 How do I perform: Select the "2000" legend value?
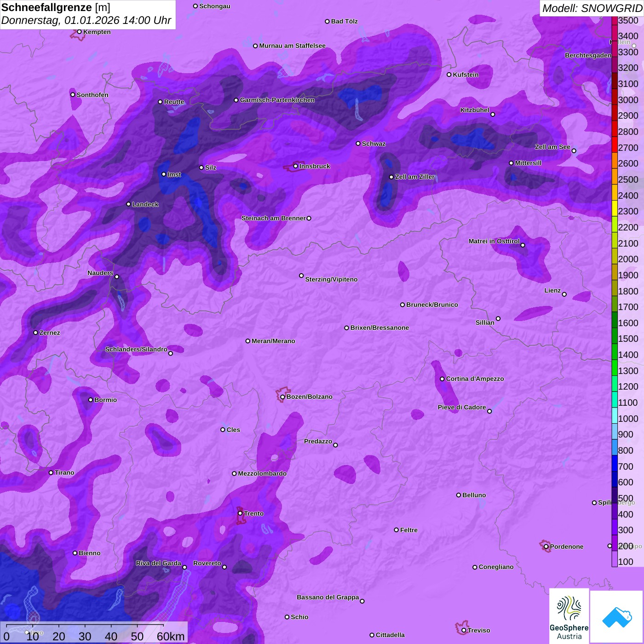(628, 259)
